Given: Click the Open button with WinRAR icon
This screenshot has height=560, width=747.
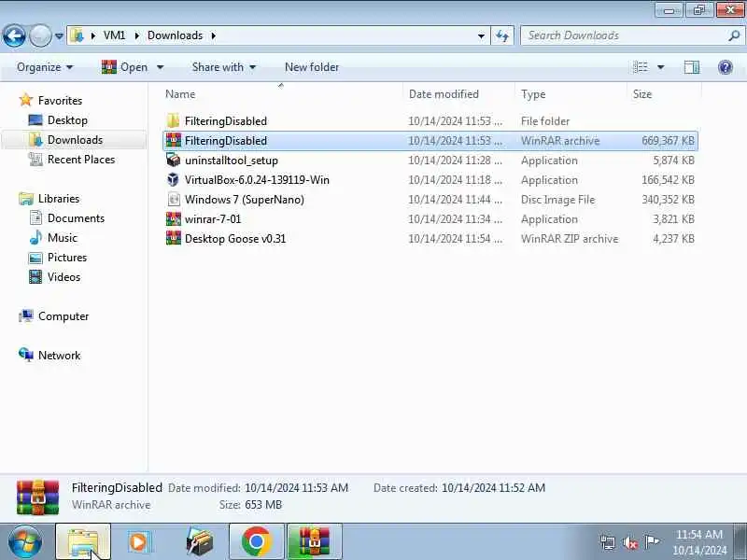Looking at the screenshot, I should click(x=125, y=67).
